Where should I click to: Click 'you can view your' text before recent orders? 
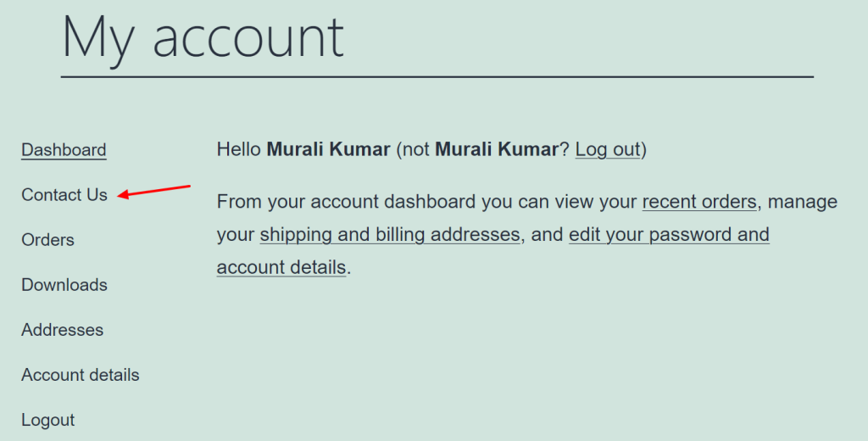click(x=559, y=202)
